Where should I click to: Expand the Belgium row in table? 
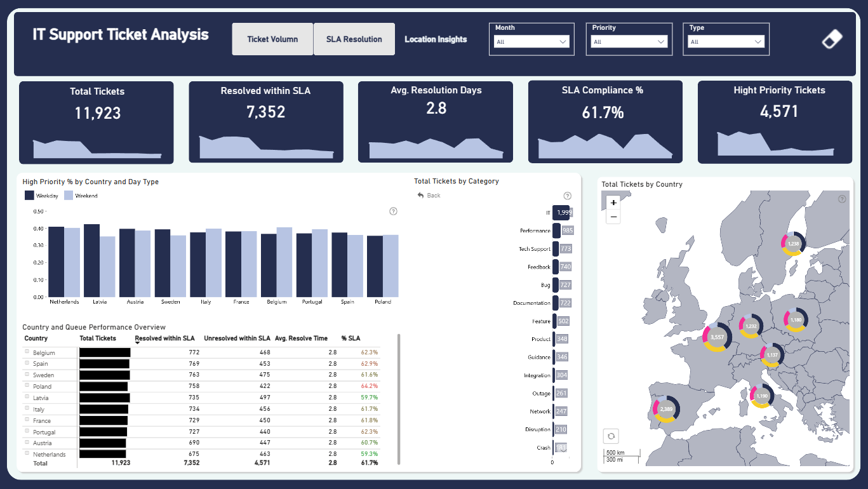coord(27,352)
